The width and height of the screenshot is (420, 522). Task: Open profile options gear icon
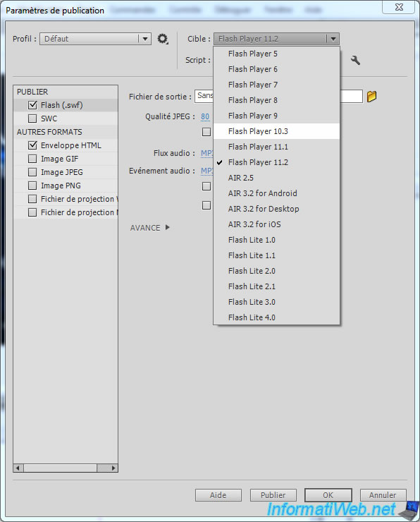click(162, 39)
